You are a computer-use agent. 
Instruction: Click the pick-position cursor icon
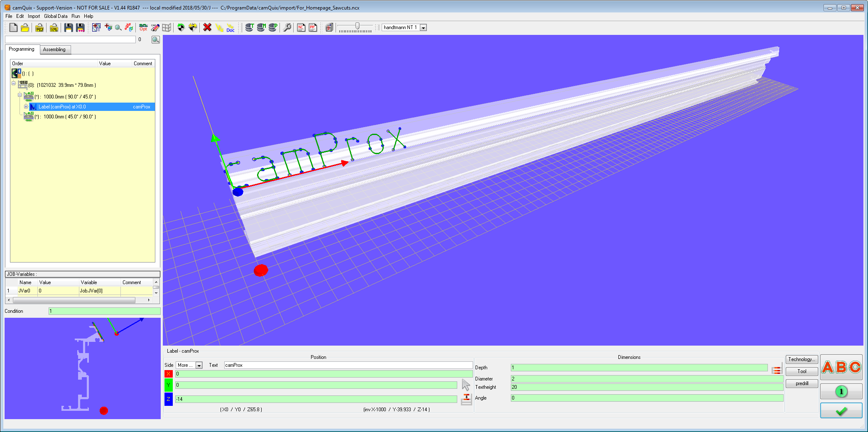tap(466, 385)
